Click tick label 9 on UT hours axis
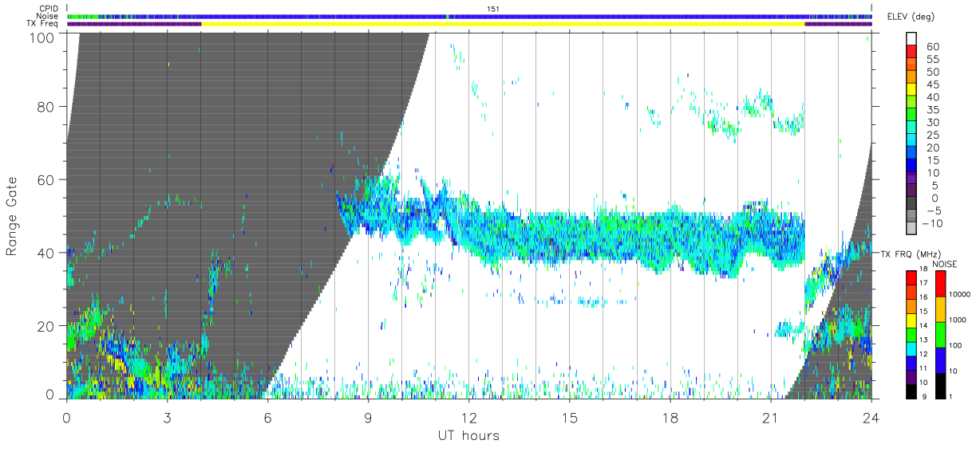 pos(369,418)
